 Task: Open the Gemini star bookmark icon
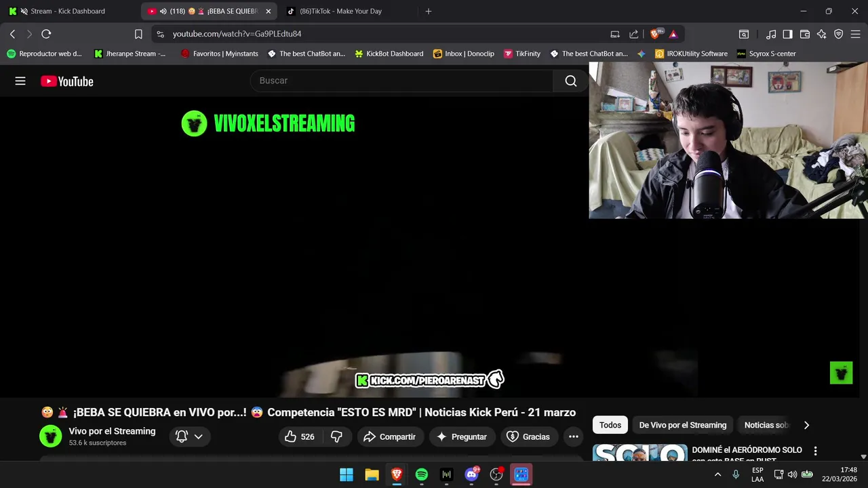(642, 54)
